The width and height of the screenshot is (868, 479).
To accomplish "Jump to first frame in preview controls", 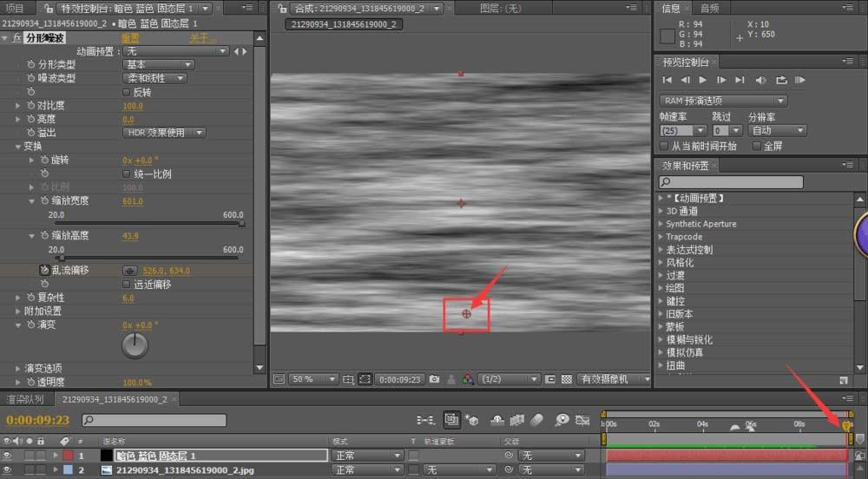I will point(668,81).
